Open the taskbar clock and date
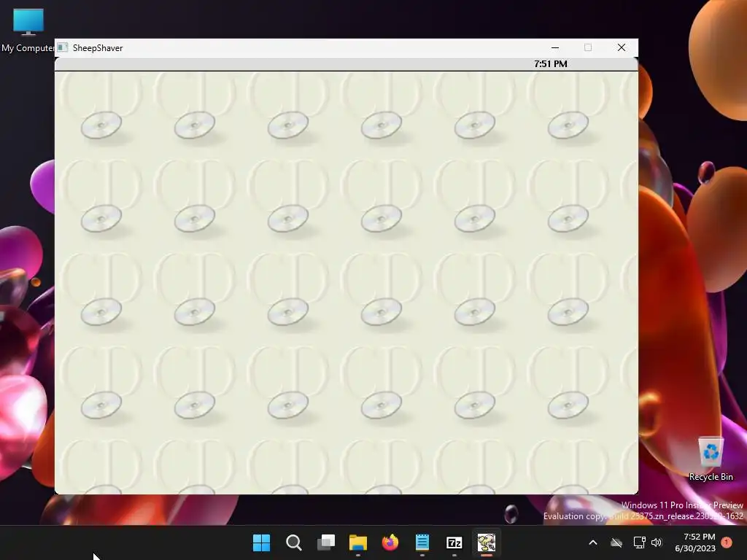 [695, 542]
